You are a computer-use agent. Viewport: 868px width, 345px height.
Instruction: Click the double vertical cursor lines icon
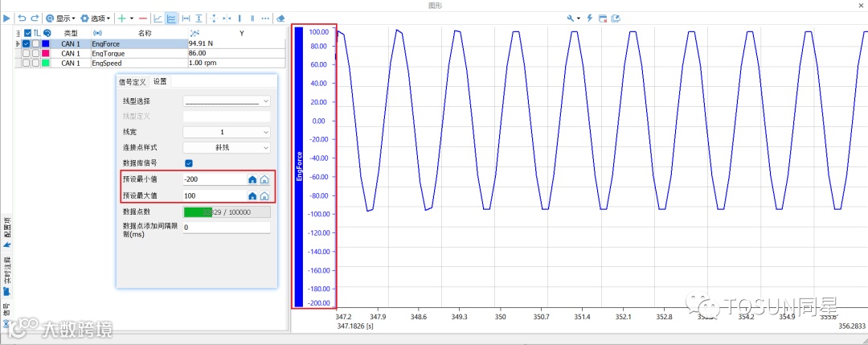(252, 18)
